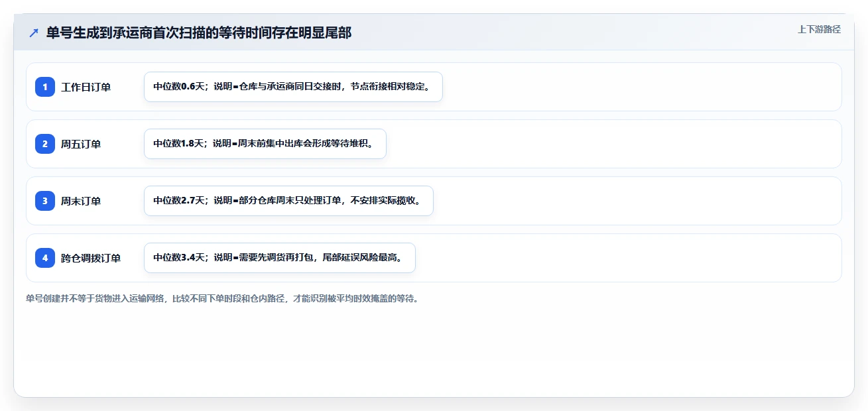Select the header title about 单号生成到承运商首次扫描
The height and width of the screenshot is (411, 868).
click(x=198, y=33)
